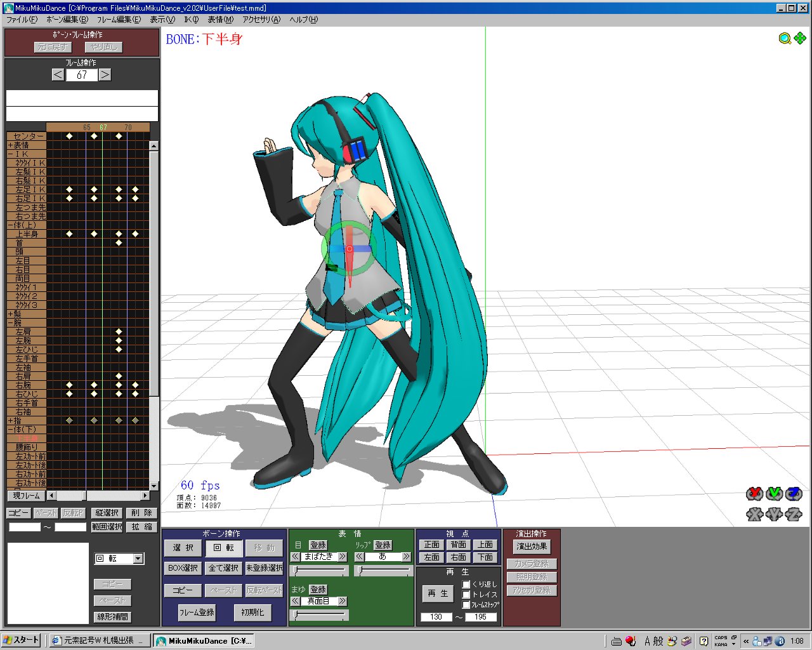Adjust the 目 eye expression slider
Image resolution: width=812 pixels, height=650 pixels.
tap(318, 571)
